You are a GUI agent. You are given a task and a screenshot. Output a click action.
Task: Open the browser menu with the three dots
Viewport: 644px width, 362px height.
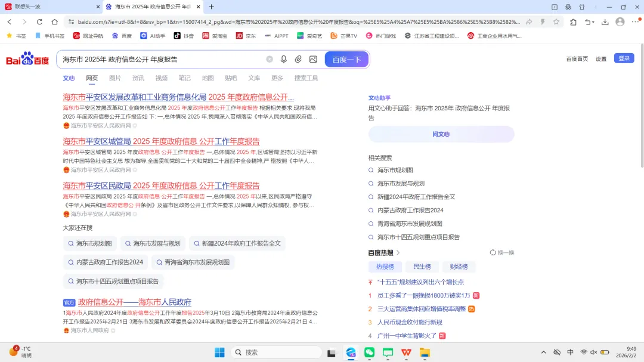click(636, 22)
